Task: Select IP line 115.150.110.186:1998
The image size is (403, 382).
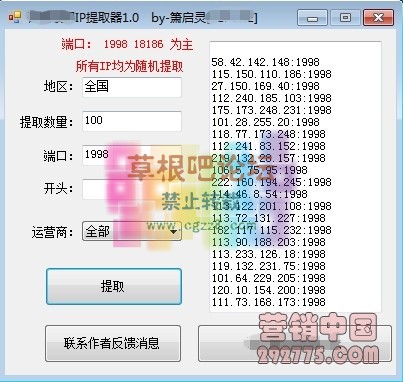Action: coord(271,74)
